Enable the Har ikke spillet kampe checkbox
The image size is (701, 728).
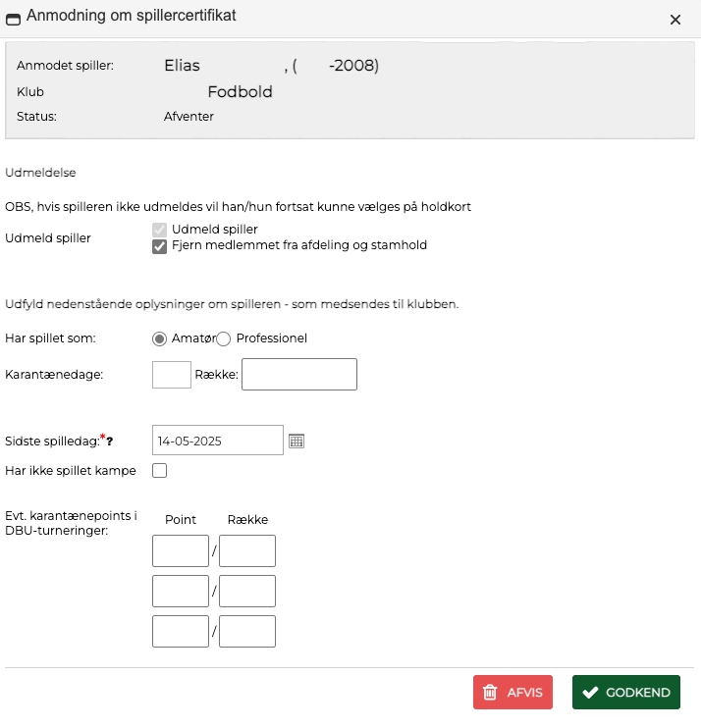160,471
